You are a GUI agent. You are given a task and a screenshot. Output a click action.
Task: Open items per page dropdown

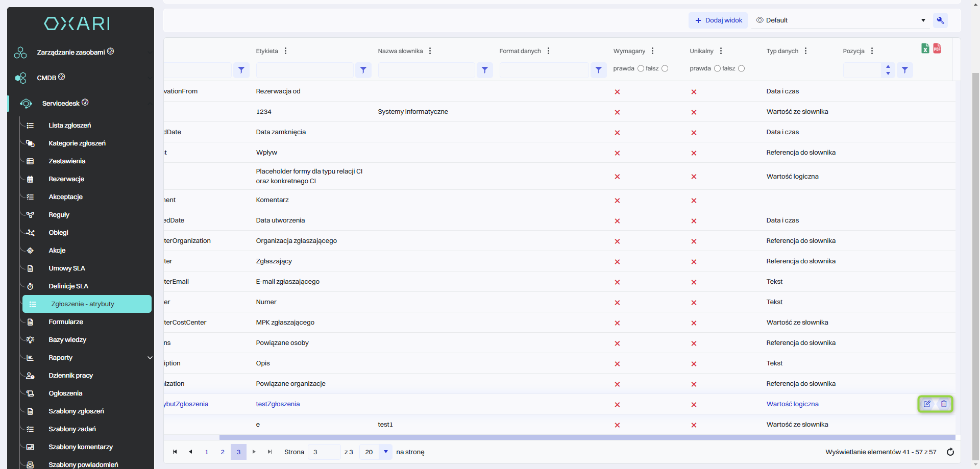point(385,452)
